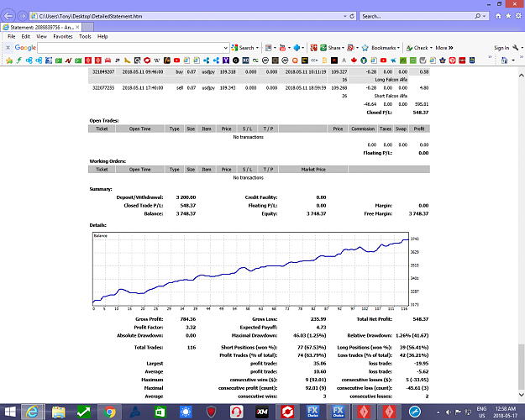Screen dimensions: 525x420
Task: Show hidden system tray icons
Action: (x=438, y=412)
